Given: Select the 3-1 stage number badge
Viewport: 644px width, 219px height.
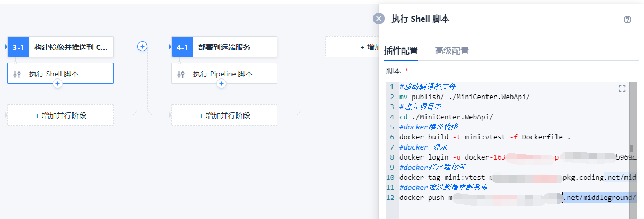Looking at the screenshot, I should (x=19, y=47).
